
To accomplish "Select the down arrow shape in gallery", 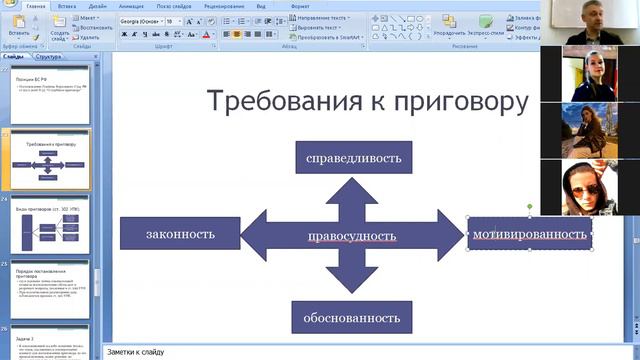I will tap(420, 28).
